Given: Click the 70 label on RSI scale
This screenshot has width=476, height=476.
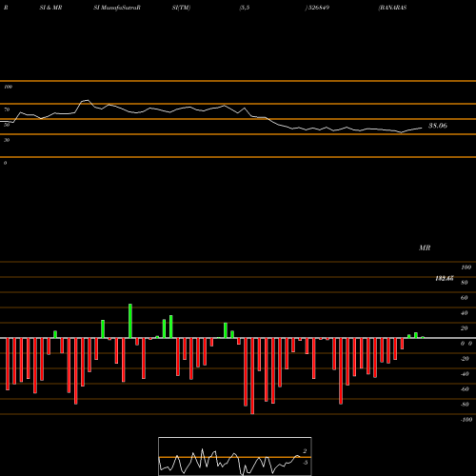Looking at the screenshot, I should coord(7,109).
